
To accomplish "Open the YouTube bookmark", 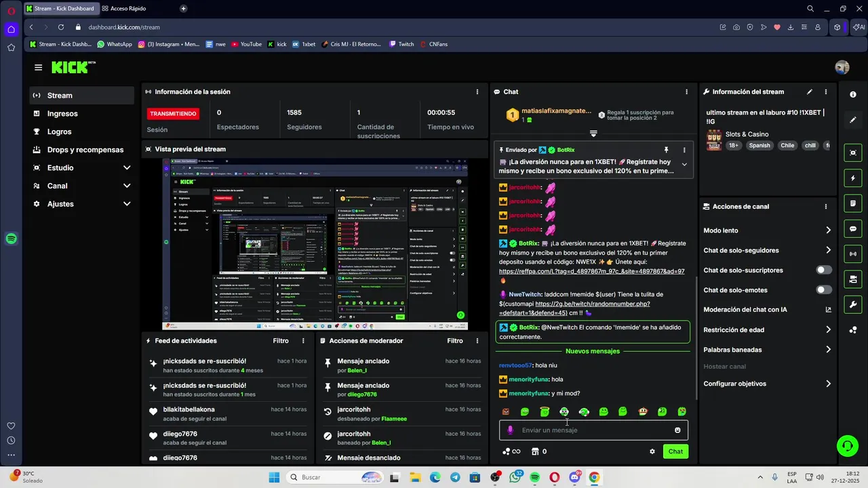I will point(246,44).
